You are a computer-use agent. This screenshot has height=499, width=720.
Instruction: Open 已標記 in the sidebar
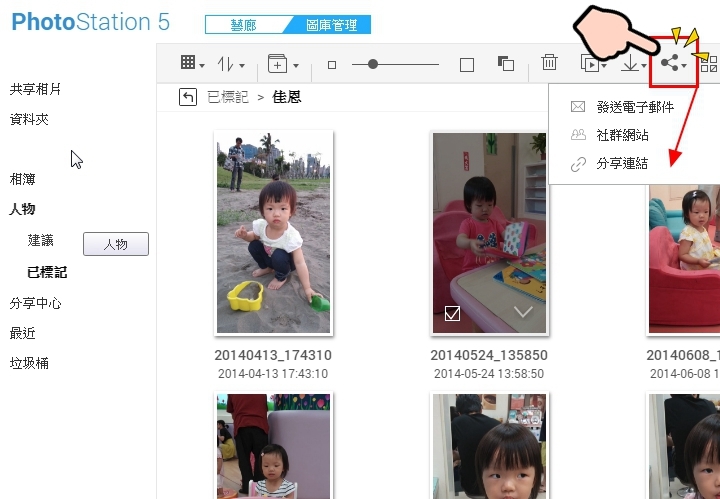tap(47, 272)
